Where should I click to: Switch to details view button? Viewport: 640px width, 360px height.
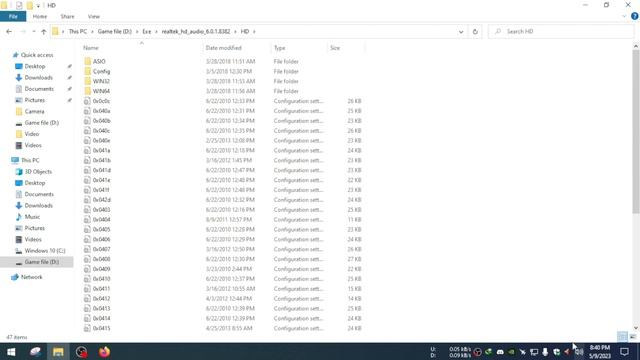click(x=622, y=337)
